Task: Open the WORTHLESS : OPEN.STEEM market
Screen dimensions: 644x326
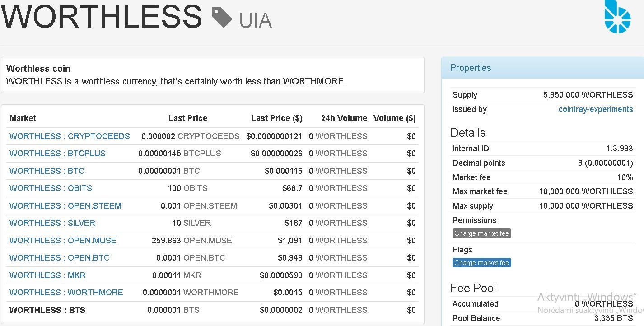Action: click(x=65, y=206)
